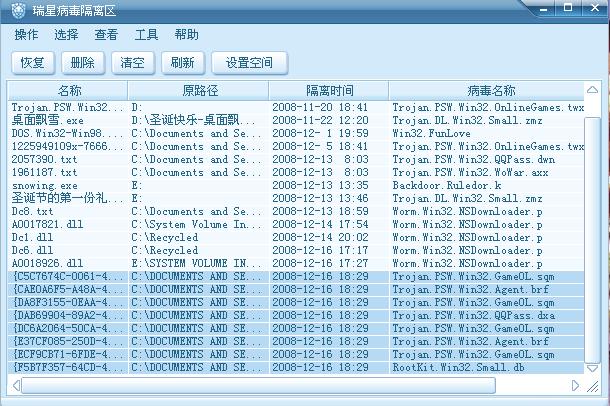610x406 pixels.
Task: Click the 清空 button
Action: click(x=133, y=63)
